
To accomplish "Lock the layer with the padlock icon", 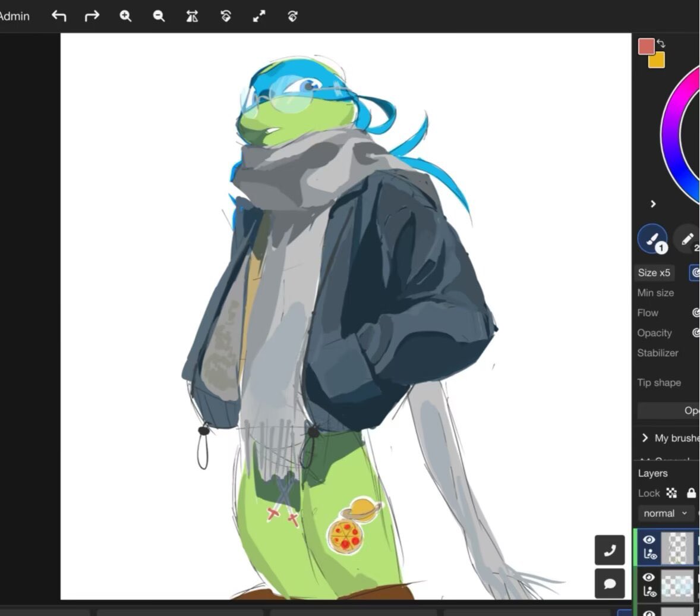I will tap(691, 493).
